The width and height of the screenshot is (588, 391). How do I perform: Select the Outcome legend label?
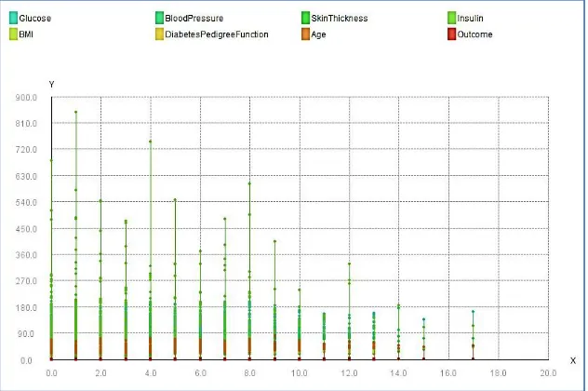(x=474, y=34)
